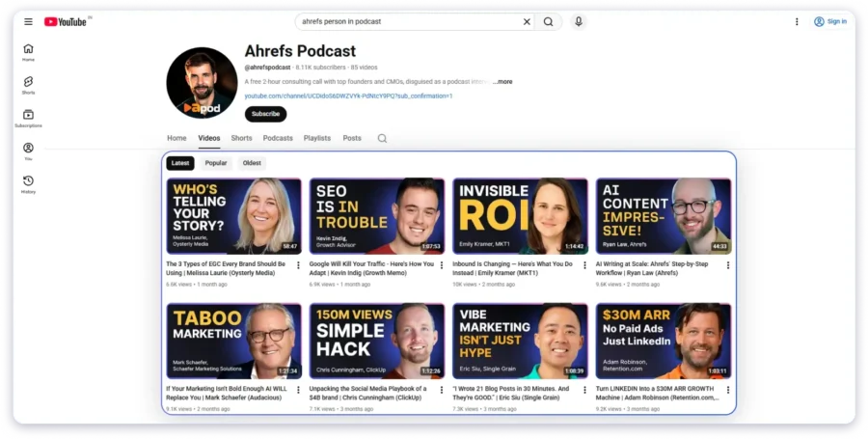
Task: Start voice search with microphone
Action: tap(578, 21)
